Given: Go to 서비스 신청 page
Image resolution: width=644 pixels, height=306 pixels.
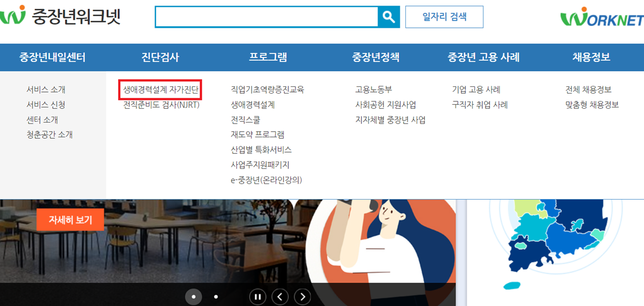Looking at the screenshot, I should (x=46, y=105).
